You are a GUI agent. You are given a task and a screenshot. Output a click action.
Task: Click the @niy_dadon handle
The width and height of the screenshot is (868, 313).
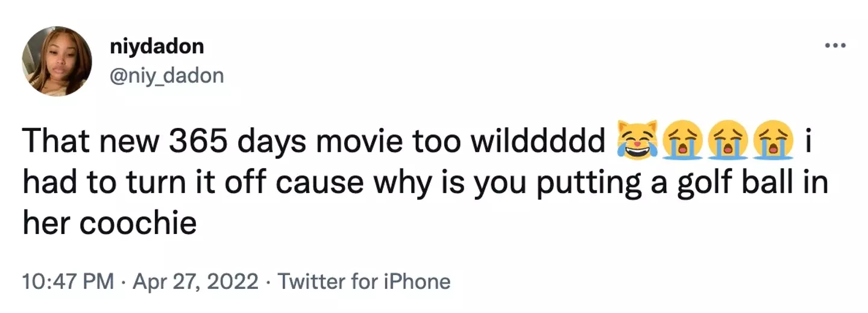166,76
